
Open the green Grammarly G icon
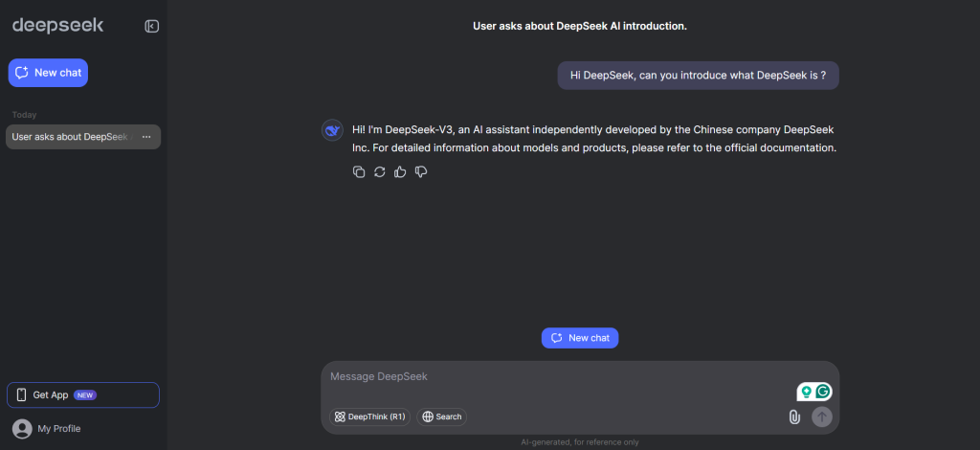822,392
